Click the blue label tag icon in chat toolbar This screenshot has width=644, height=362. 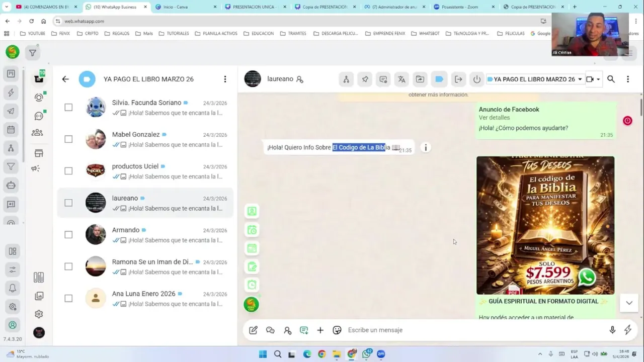click(x=439, y=79)
